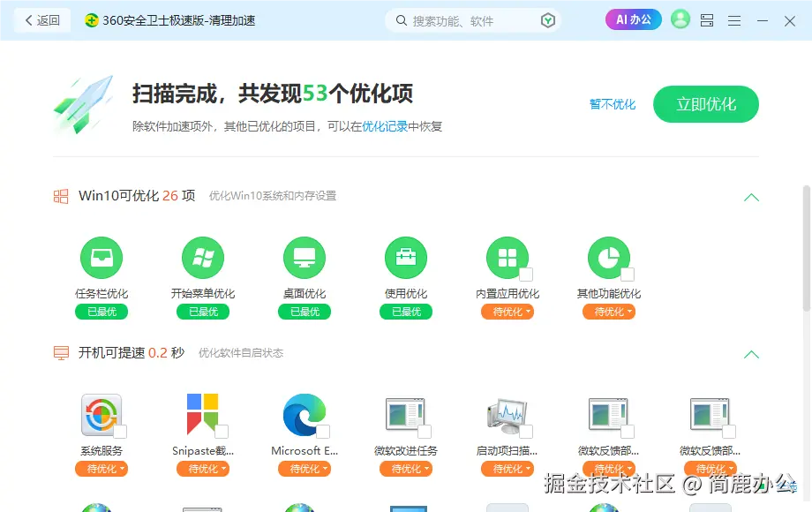812x512 pixels.
Task: Open the 开始菜单优化 start menu optimization icon
Action: coord(203,257)
